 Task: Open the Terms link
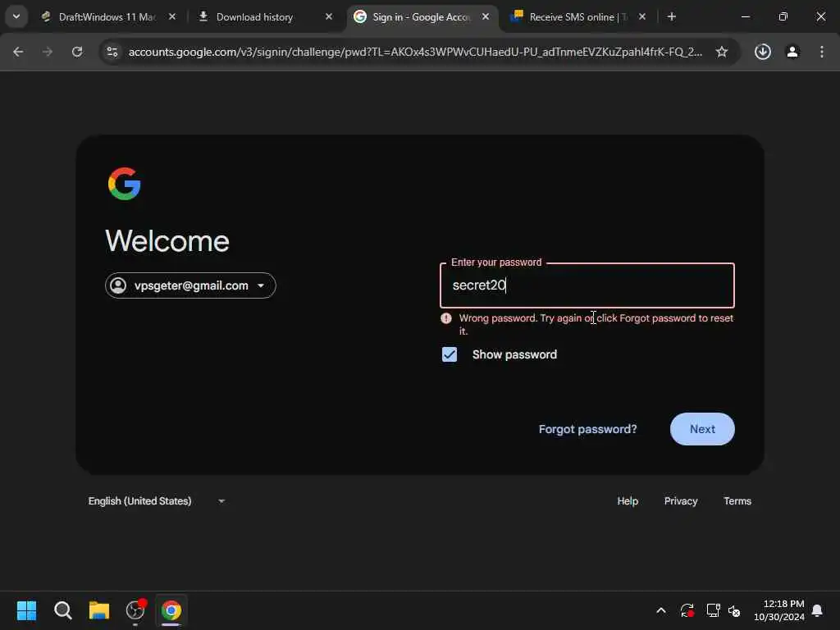point(737,501)
